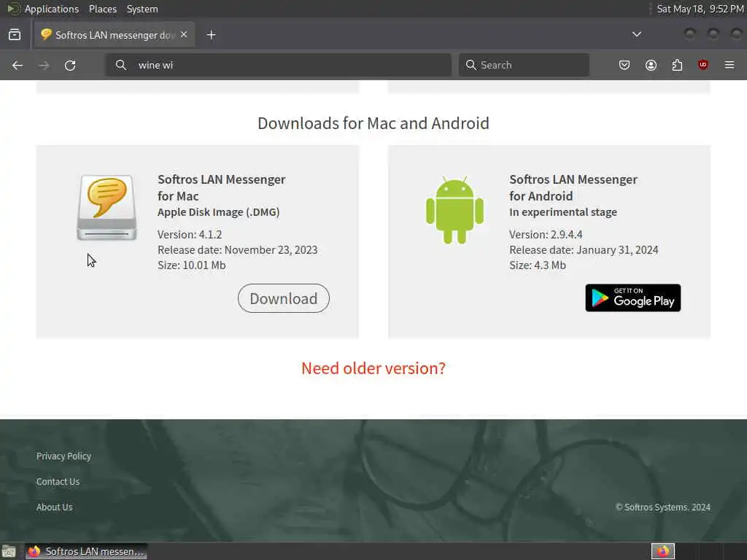Click 'Softros LAN Messenger for Android' heading
Screen dimensions: 747x560
pos(573,187)
